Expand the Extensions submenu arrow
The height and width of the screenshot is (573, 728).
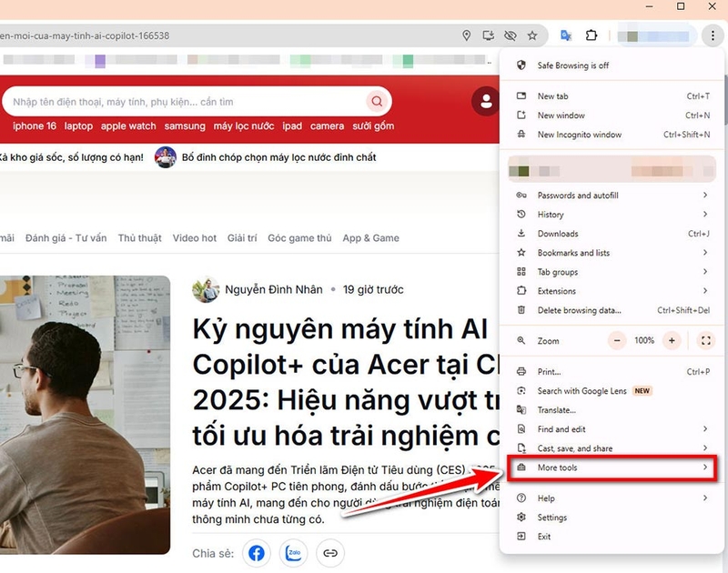(705, 290)
